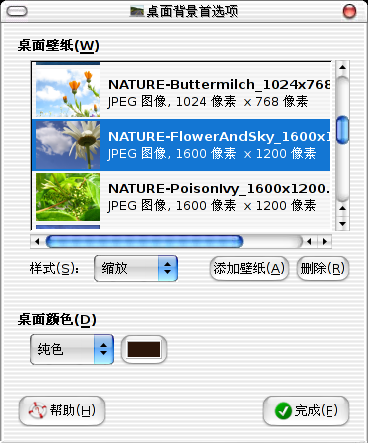Viewport: 368px width, 443px height.
Task: Click the 完成 finish button
Action: click(x=306, y=411)
